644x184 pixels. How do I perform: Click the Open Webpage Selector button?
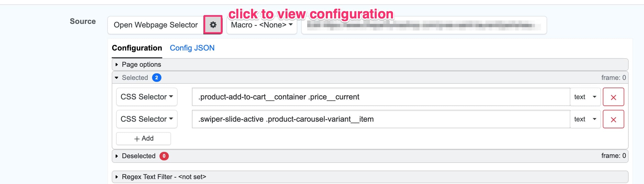[x=155, y=25]
